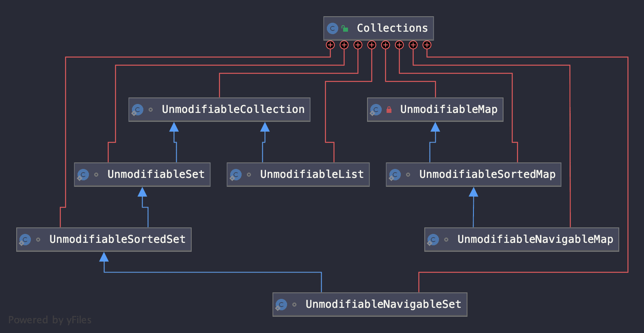
Task: Select the UnmodifiableSortedMap node label
Action: tap(487, 174)
